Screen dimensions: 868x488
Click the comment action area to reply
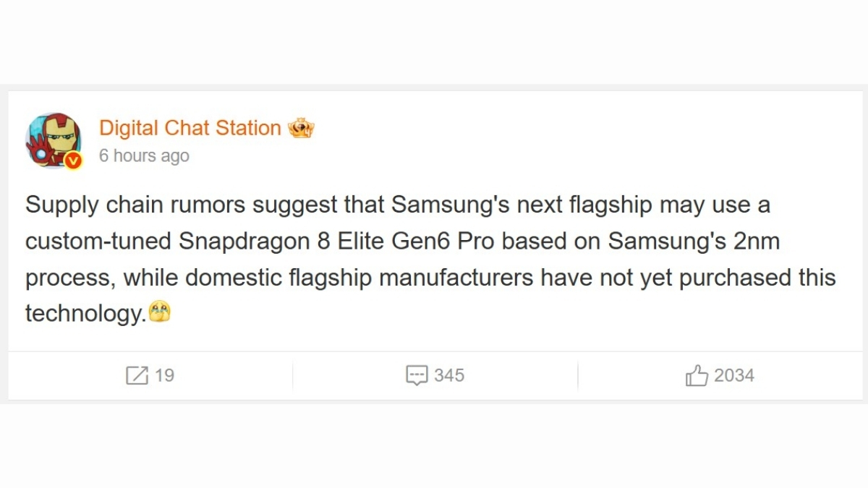434,375
